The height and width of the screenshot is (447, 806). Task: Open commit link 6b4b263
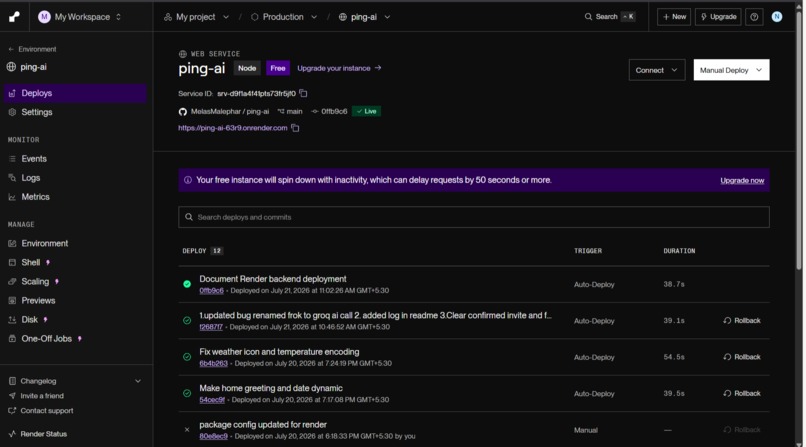point(213,363)
